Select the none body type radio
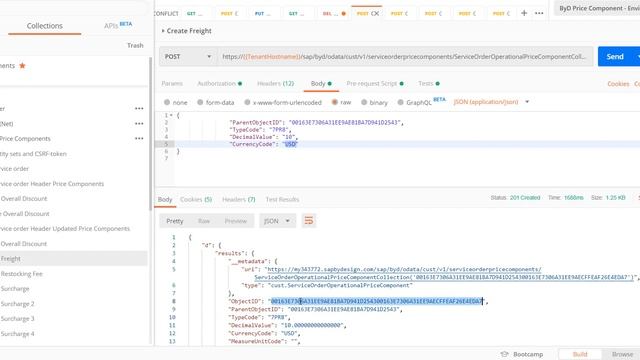This screenshot has width=640, height=360. (x=167, y=102)
